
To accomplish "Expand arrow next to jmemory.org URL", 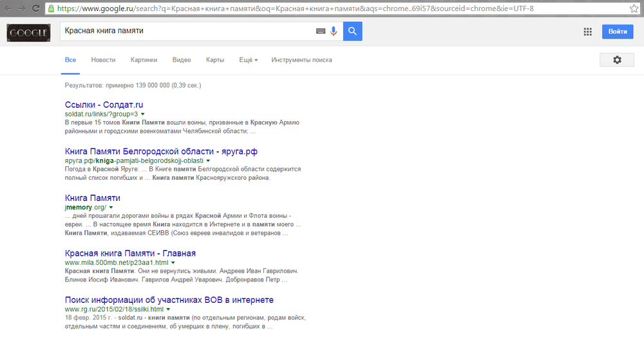I will point(111,208).
